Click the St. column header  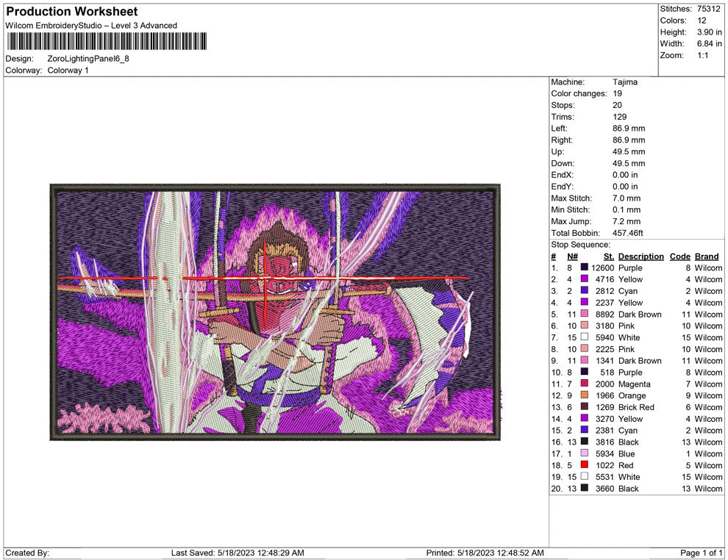point(609,256)
